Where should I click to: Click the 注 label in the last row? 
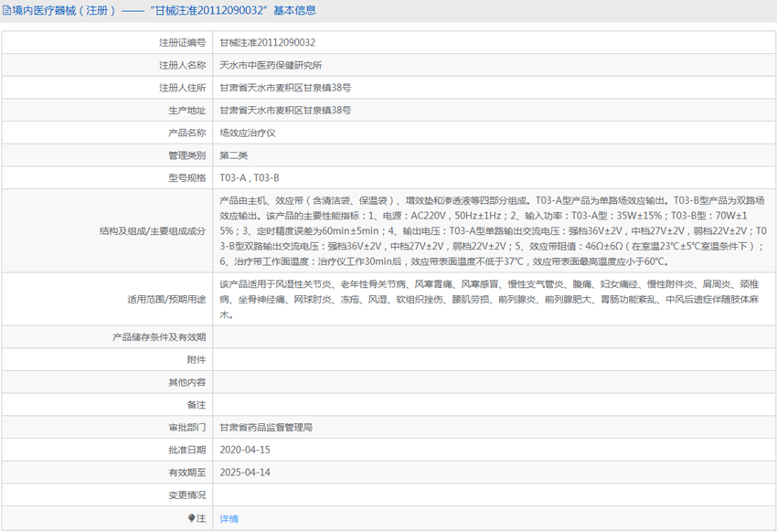(x=201, y=518)
